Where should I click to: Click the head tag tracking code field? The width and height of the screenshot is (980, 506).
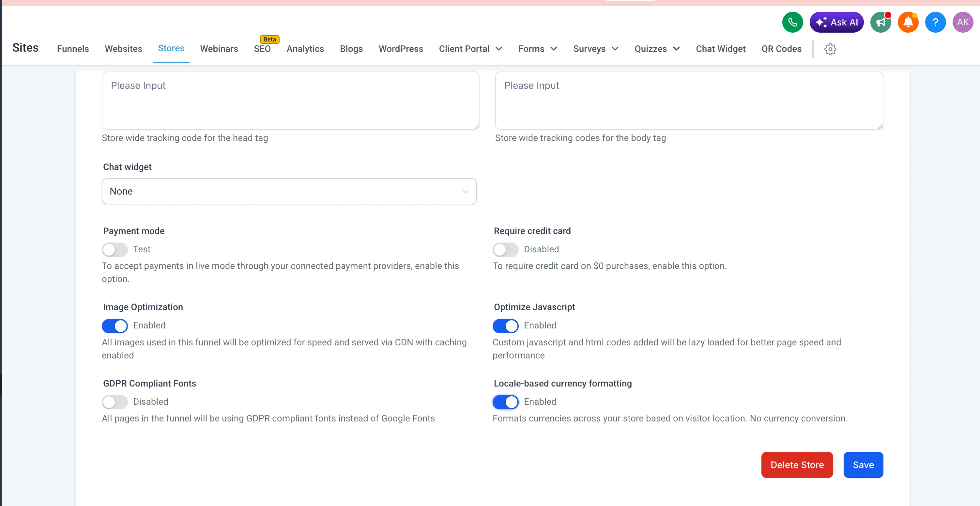point(290,101)
